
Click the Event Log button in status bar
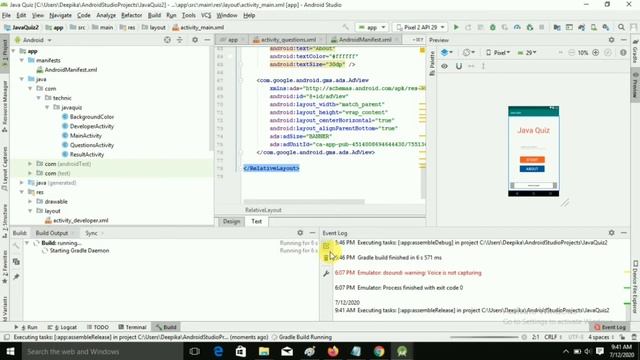click(x=610, y=327)
